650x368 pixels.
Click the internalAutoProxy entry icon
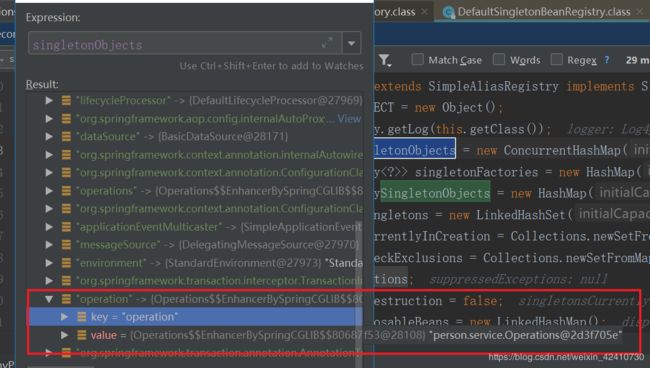tap(66, 119)
